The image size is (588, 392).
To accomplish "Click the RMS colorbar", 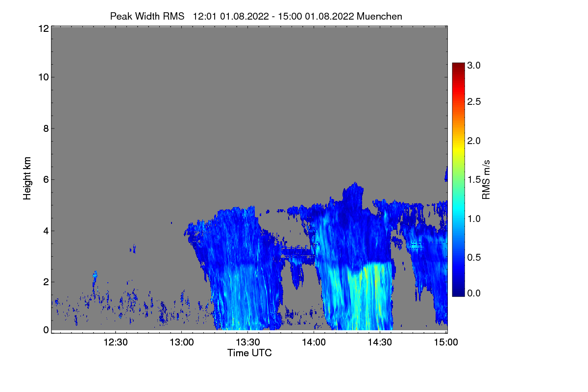I will [458, 179].
